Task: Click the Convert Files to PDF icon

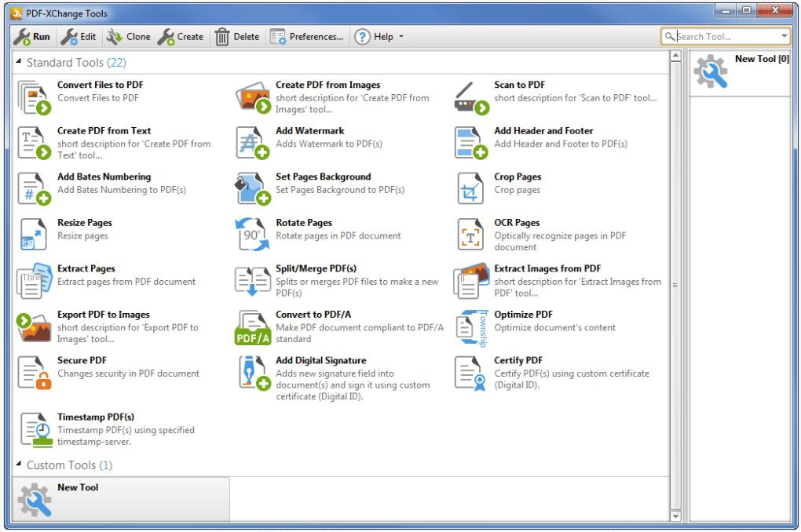Action: point(34,97)
